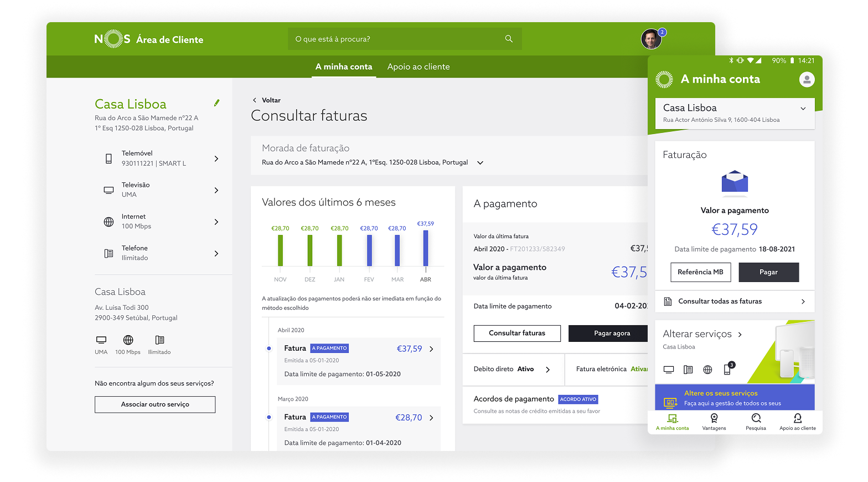Click the Ilimitado telephone icon in Setúbal house
The height and width of the screenshot is (482, 868).
click(x=159, y=340)
